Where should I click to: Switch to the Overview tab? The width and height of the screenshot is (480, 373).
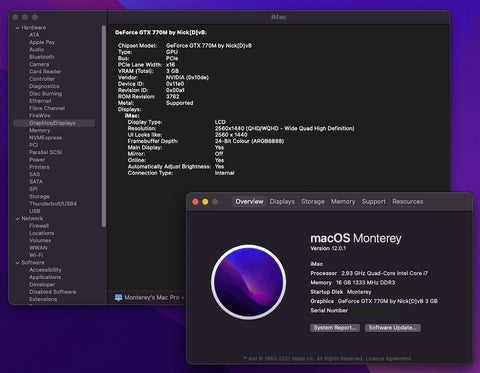pos(249,202)
